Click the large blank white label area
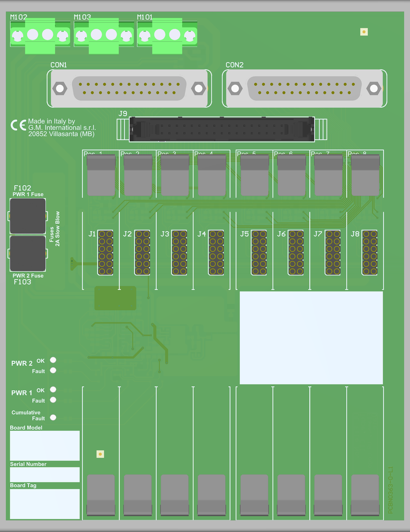The width and height of the screenshot is (410, 532). pyautogui.click(x=311, y=338)
